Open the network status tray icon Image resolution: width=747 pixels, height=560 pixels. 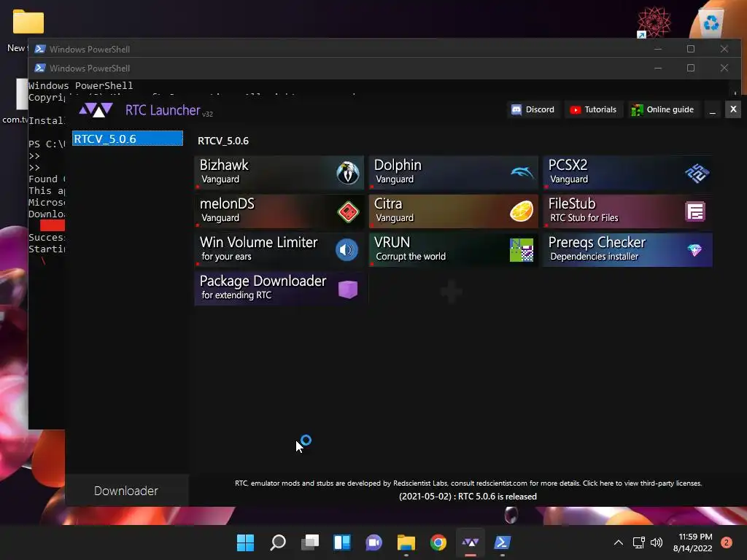pyautogui.click(x=638, y=542)
